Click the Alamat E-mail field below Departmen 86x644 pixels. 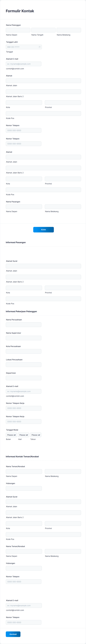(24, 391)
